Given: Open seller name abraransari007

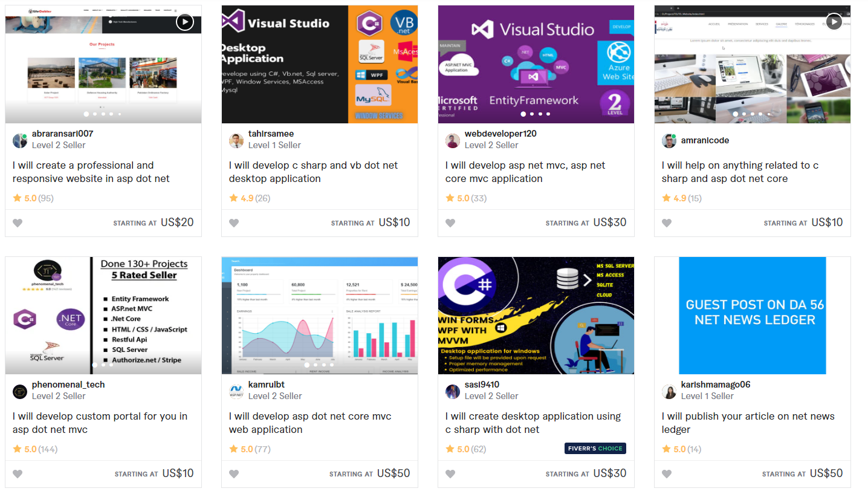Looking at the screenshot, I should tap(62, 134).
